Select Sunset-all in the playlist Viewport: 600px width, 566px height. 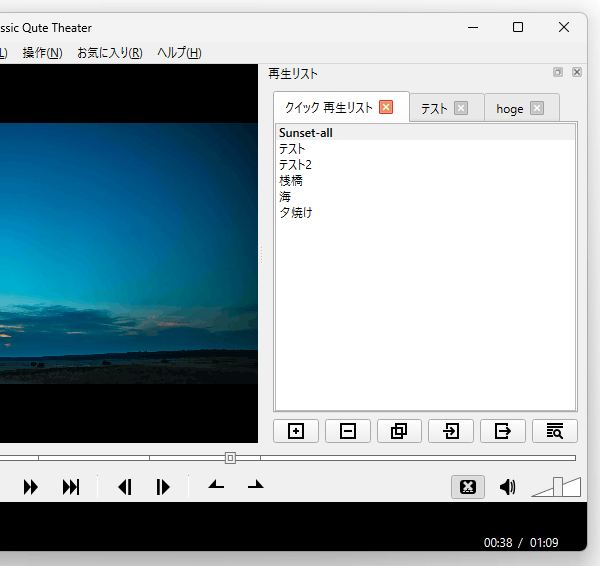(x=425, y=133)
